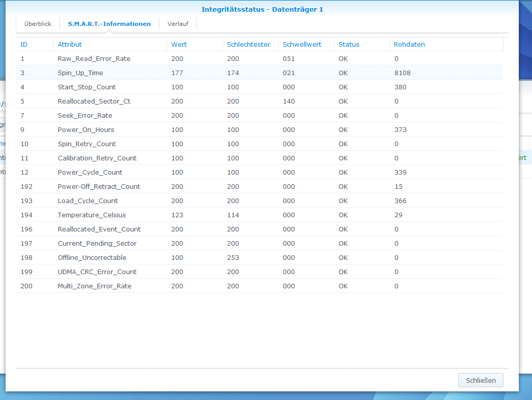Screen dimensions: 532x400
Task: Select the Current_Pending_Sector attribute
Action: coord(97,244)
